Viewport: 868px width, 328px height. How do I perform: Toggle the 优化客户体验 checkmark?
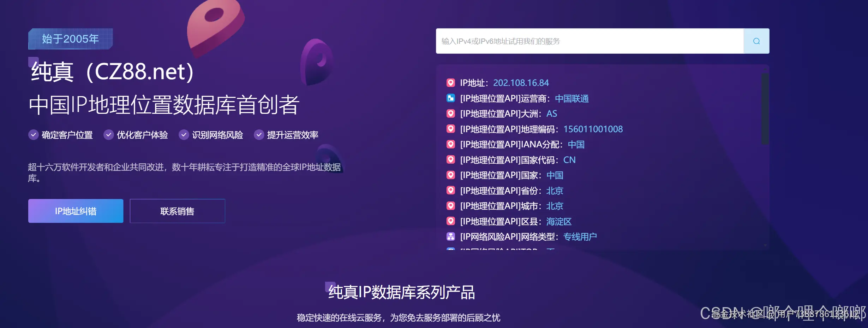point(109,135)
